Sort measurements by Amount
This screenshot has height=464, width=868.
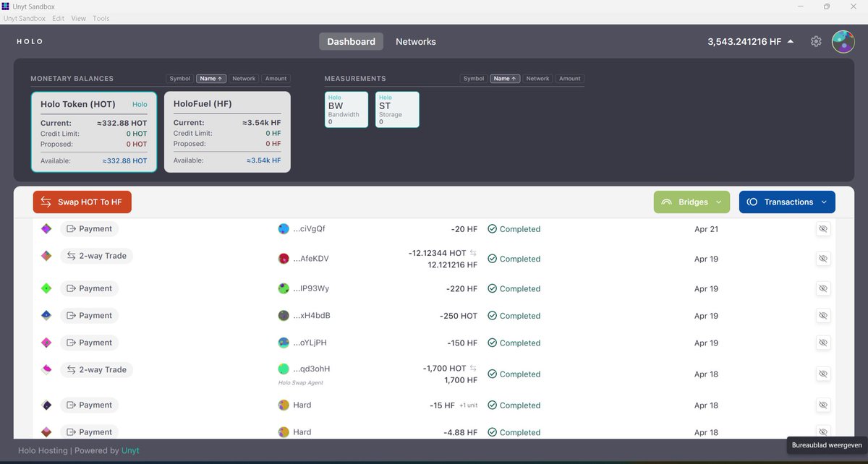click(x=569, y=78)
